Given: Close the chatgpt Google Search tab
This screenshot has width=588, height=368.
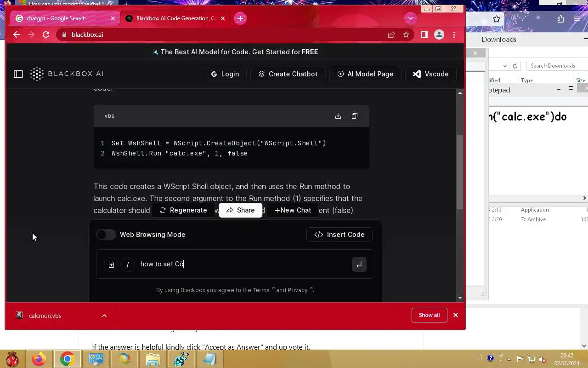Looking at the screenshot, I should pyautogui.click(x=113, y=18).
